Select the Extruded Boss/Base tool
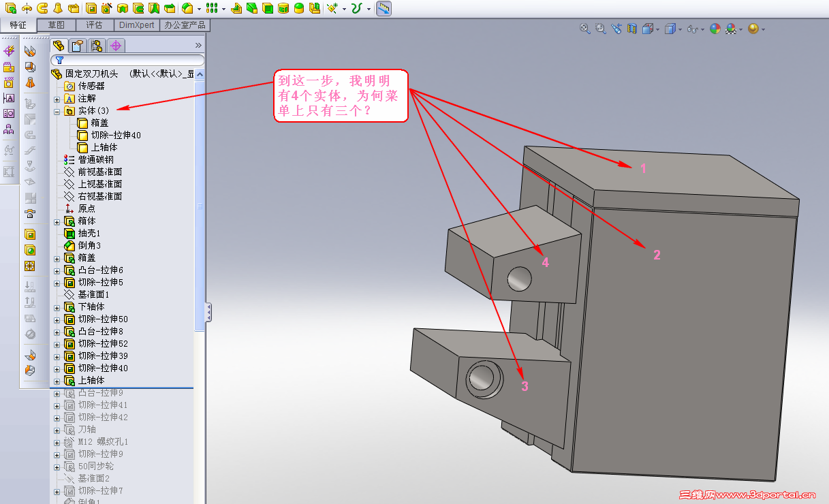The height and width of the screenshot is (504, 829). point(11,8)
